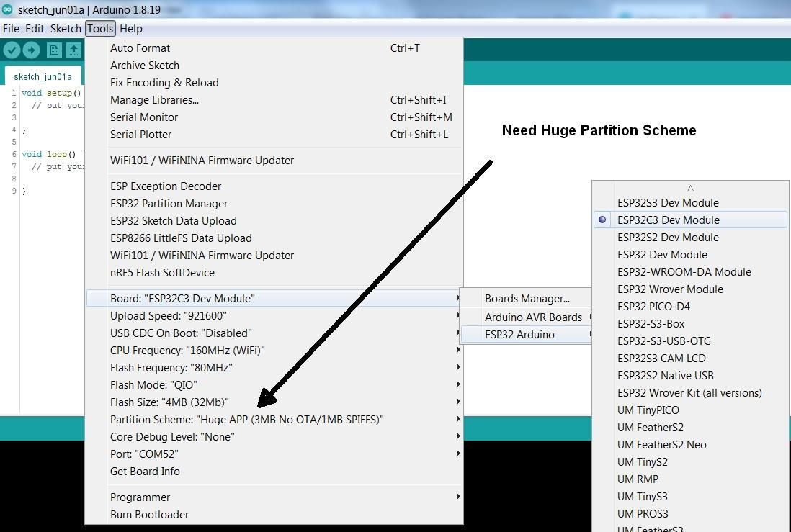791x532 pixels.
Task: Click the Verify checkmark toolbar icon
Action: click(12, 50)
